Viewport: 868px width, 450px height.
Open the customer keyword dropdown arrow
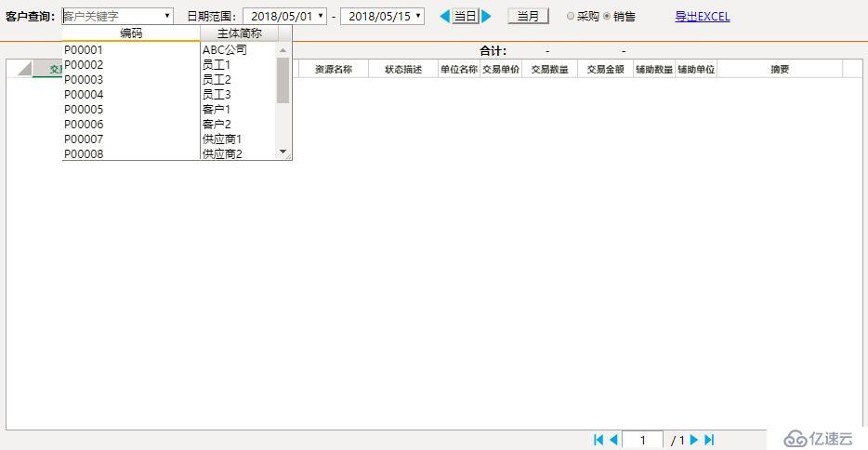166,16
